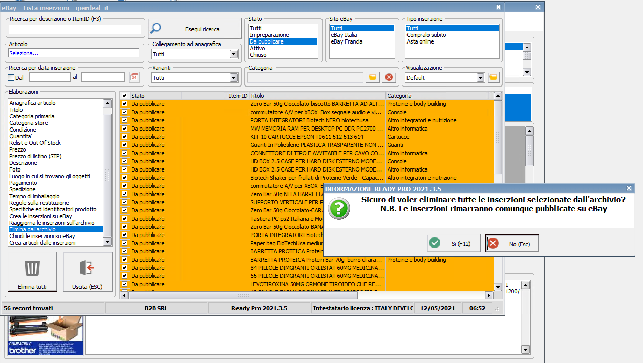
Task: Click the brother toner thumbnail in background window
Action: pos(45,335)
